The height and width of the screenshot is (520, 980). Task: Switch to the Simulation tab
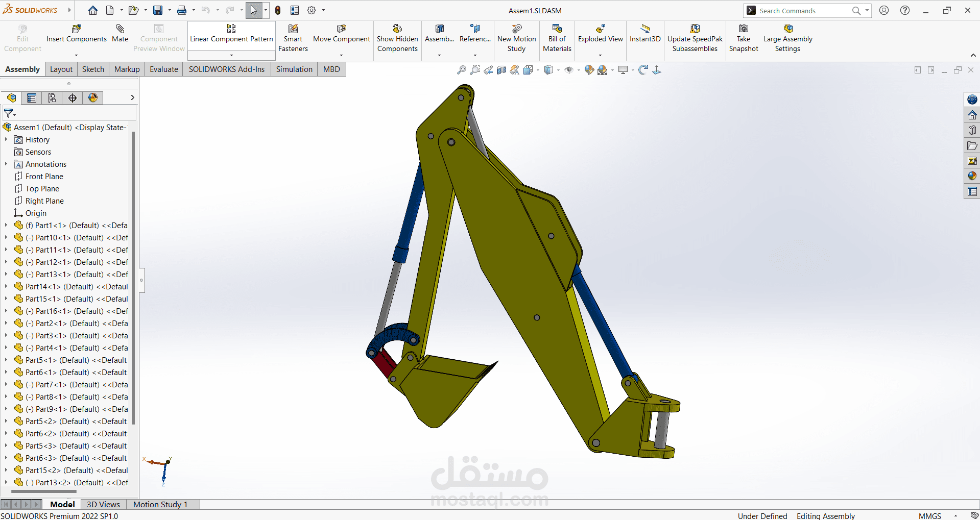point(294,69)
